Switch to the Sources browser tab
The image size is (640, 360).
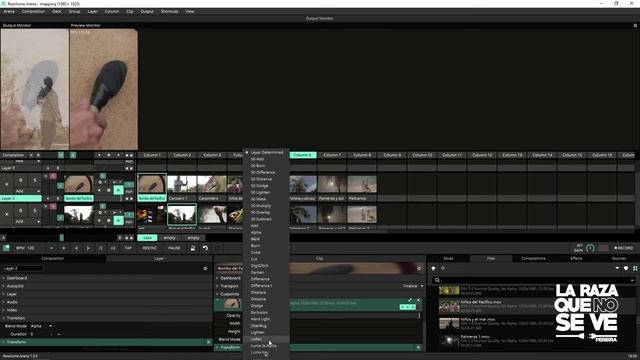(x=619, y=258)
